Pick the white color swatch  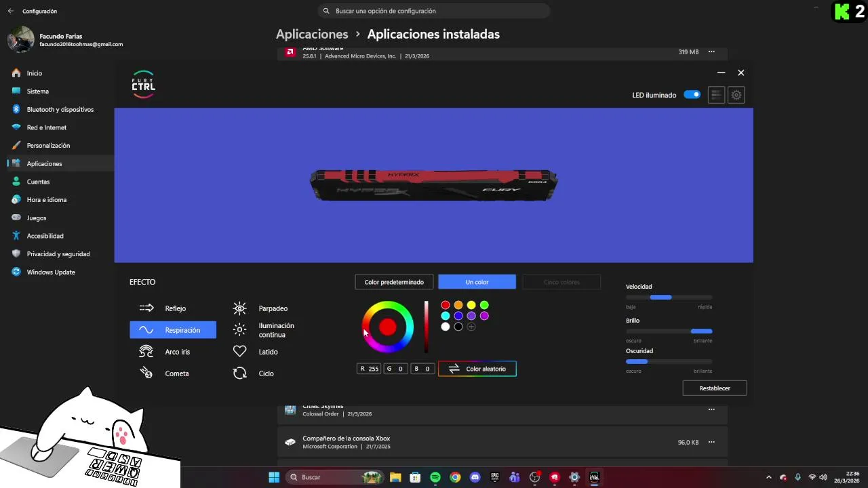(446, 327)
